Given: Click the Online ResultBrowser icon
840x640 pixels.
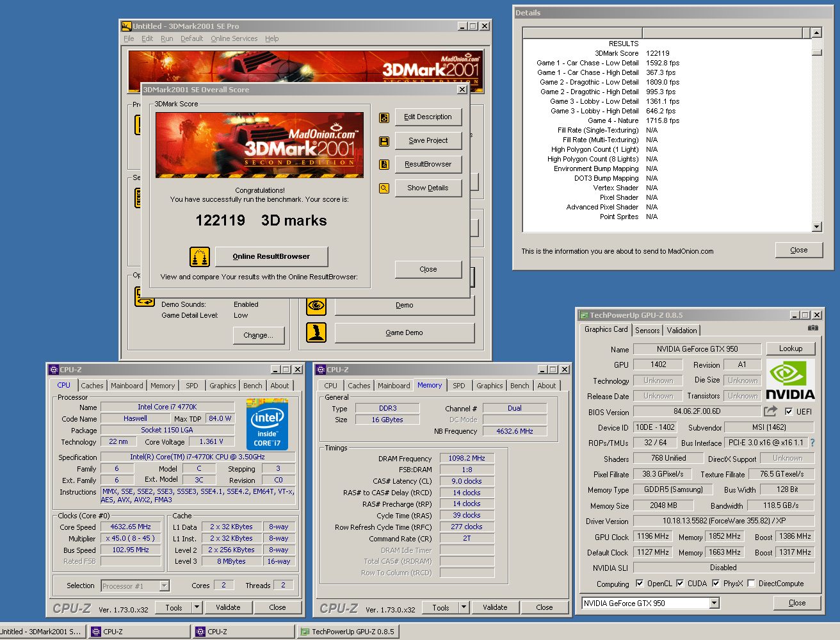Looking at the screenshot, I should click(x=200, y=257).
